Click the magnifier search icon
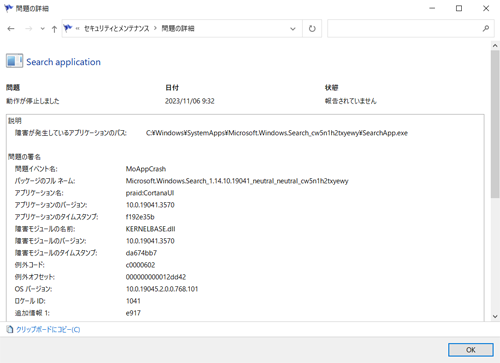 486,29
